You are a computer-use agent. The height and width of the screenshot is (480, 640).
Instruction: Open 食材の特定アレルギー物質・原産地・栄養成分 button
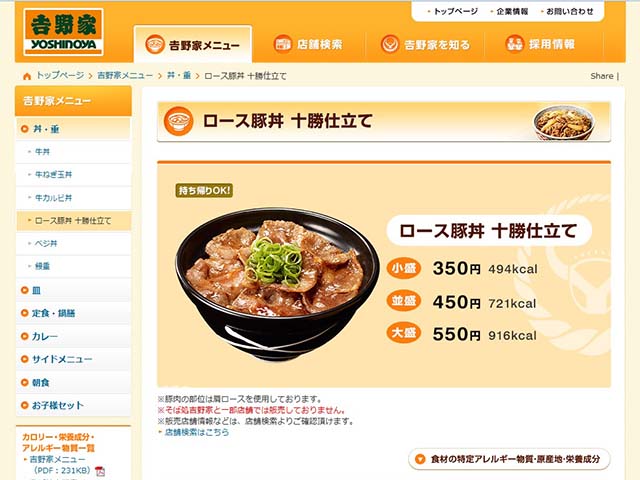pos(509,460)
